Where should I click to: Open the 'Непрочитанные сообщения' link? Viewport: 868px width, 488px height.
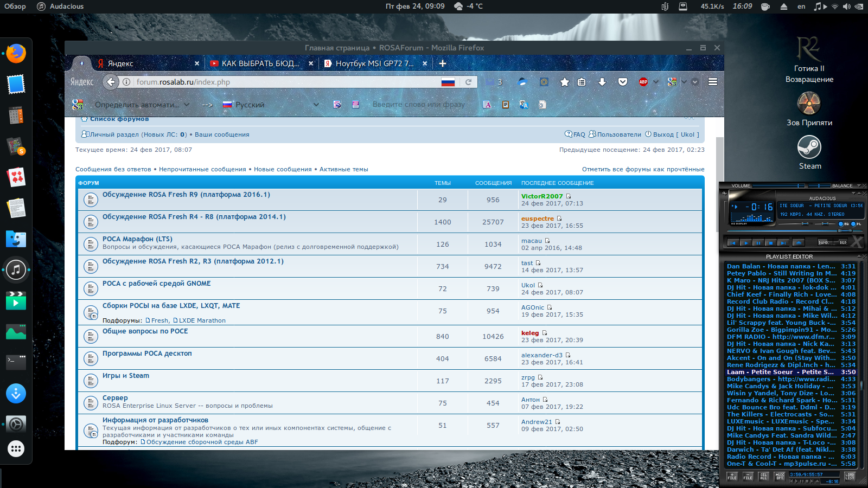pos(202,169)
